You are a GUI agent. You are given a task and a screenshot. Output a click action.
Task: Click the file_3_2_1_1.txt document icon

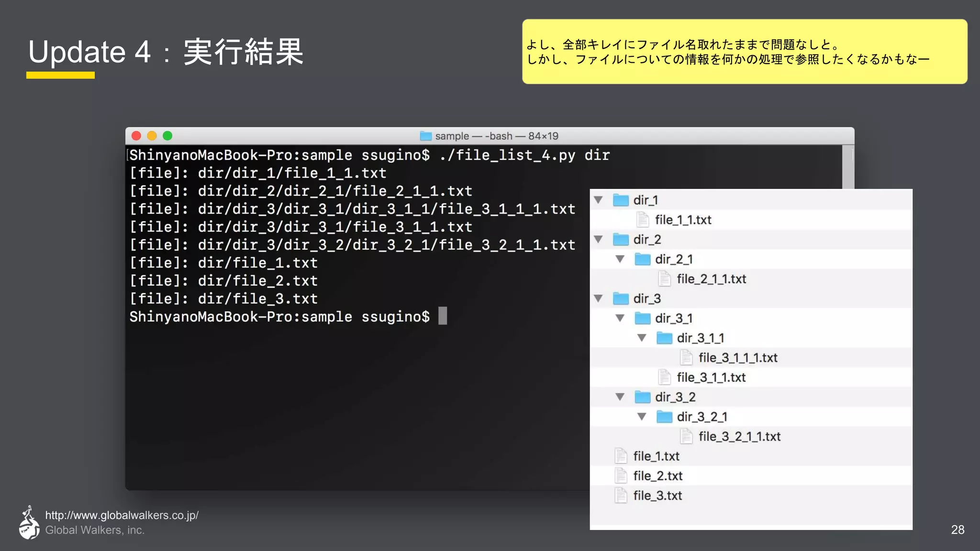pyautogui.click(x=687, y=436)
